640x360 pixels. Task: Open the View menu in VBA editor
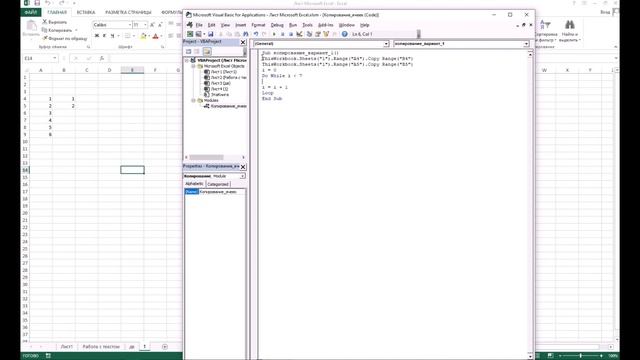pos(225,25)
